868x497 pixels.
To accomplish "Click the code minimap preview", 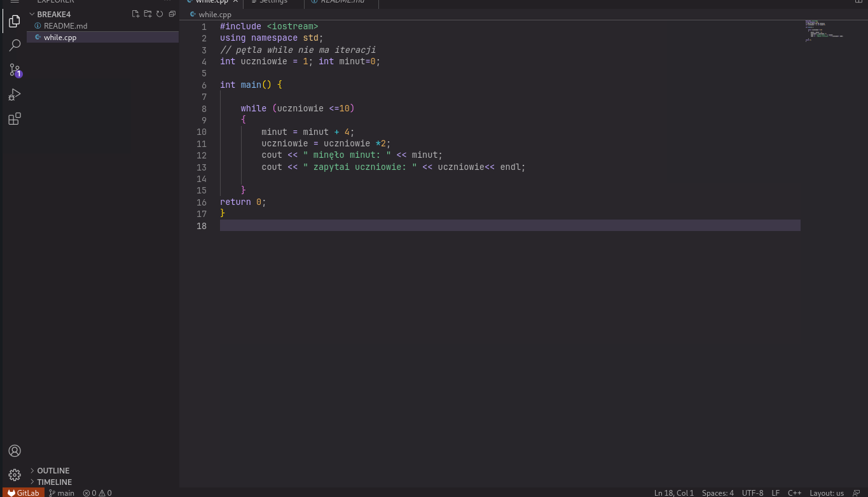I will tap(824, 32).
